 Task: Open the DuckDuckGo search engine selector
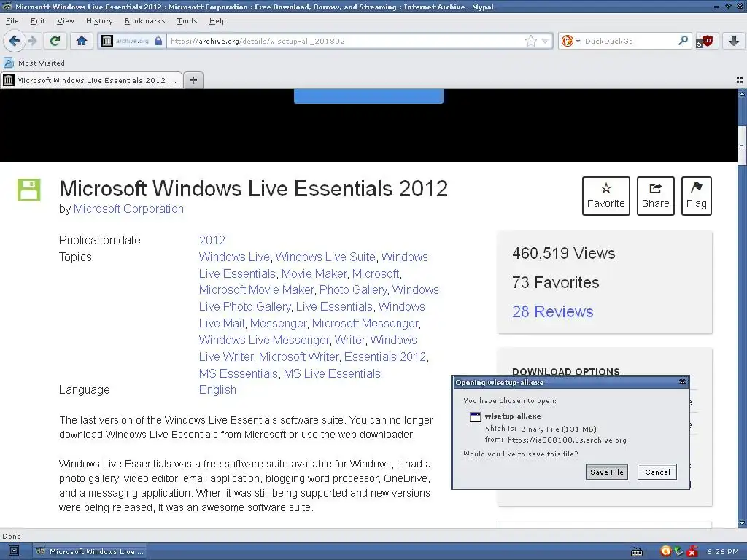570,41
